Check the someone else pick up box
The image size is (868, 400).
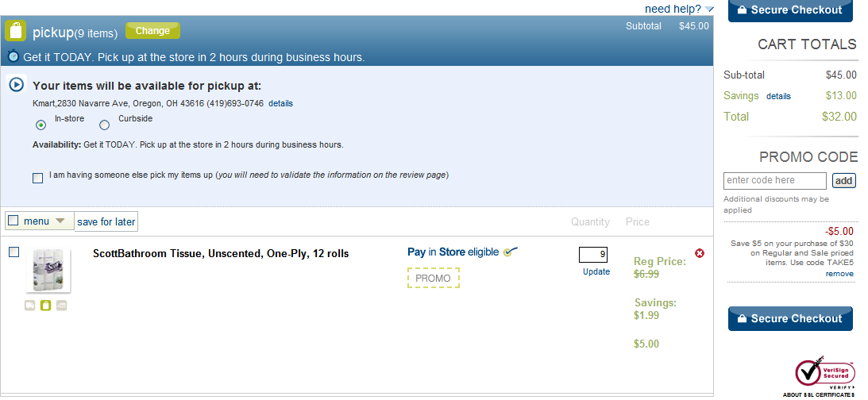click(37, 178)
